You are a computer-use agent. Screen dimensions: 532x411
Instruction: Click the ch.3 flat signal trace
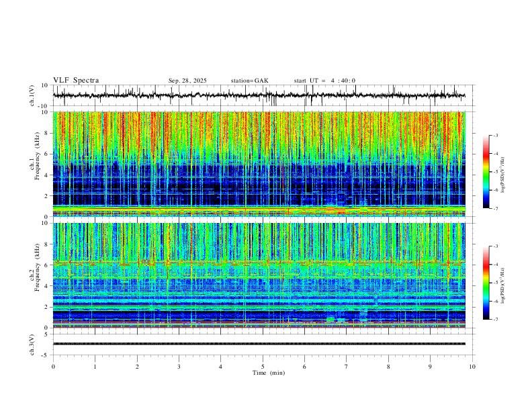[x=259, y=344]
